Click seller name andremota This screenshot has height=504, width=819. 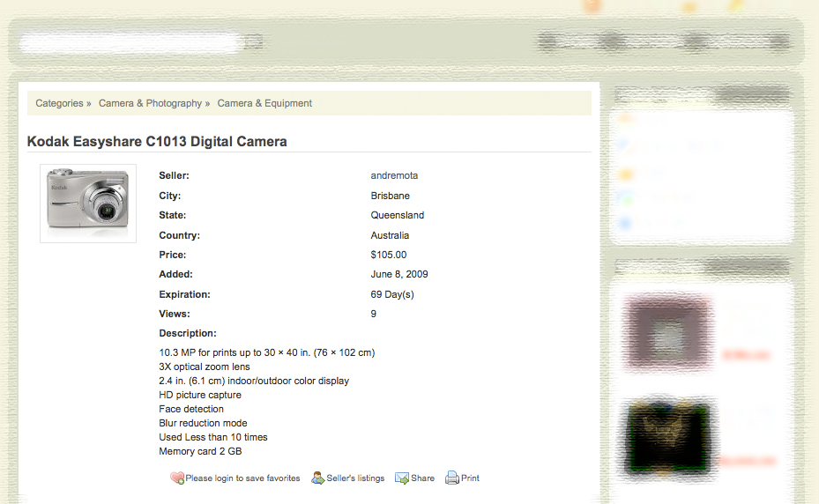394,175
